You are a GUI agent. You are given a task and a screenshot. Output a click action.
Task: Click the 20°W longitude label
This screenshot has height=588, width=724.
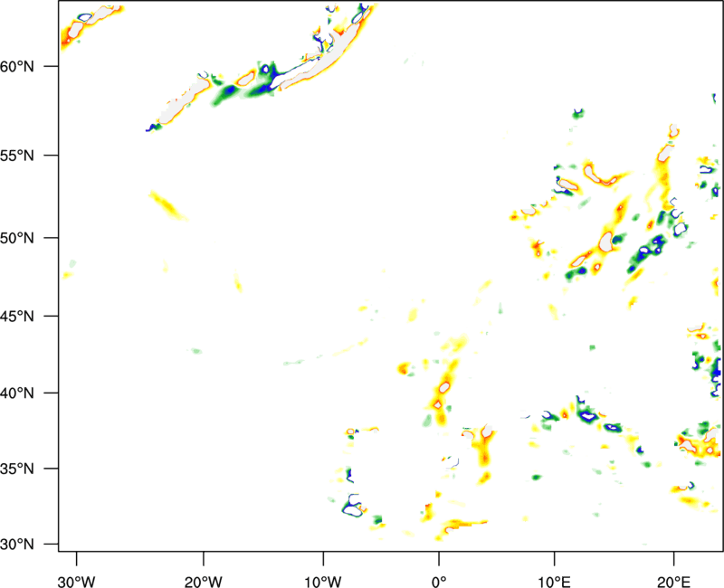pos(204,582)
